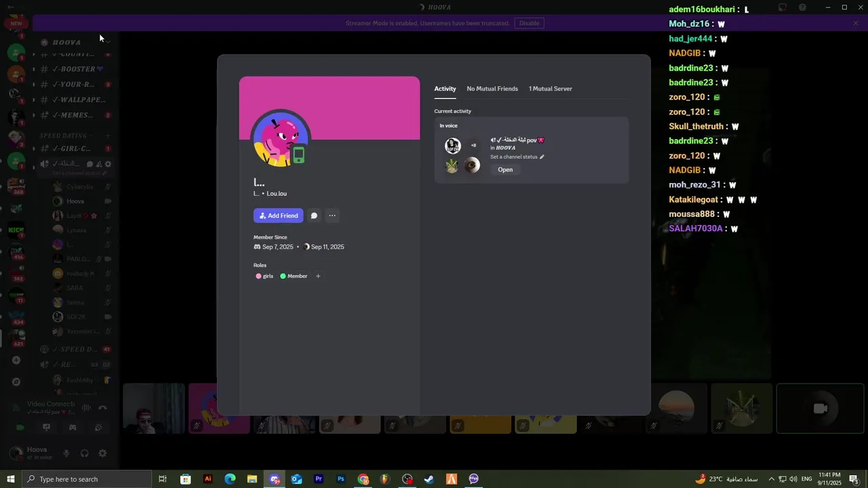
Task: Expand the WALLPAPE channel arrow
Action: coord(34,100)
